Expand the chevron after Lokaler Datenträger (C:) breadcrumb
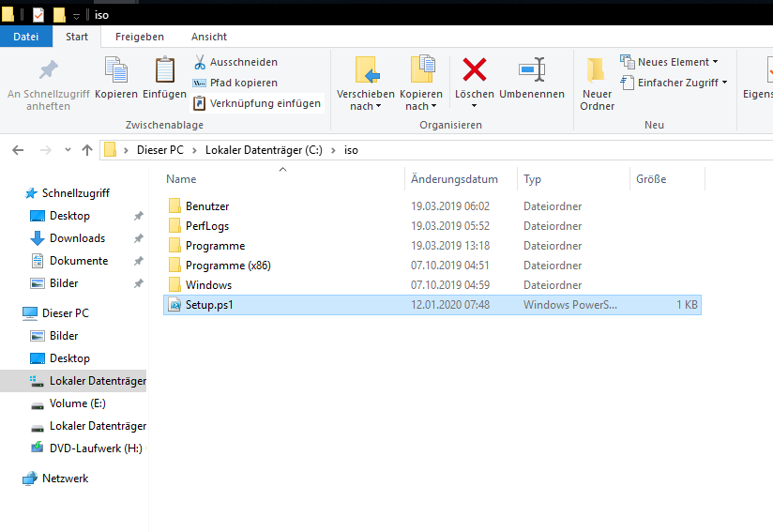The width and height of the screenshot is (773, 532). point(334,150)
